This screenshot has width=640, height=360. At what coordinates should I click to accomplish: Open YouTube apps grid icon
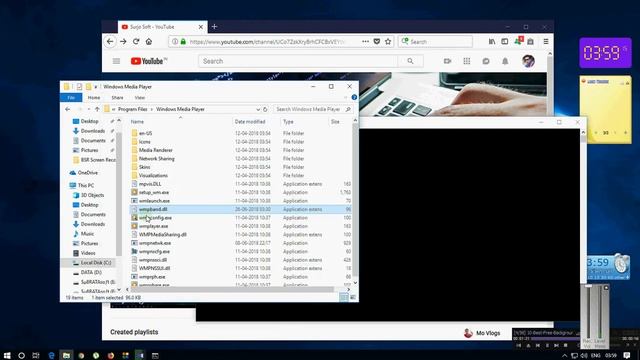467,61
